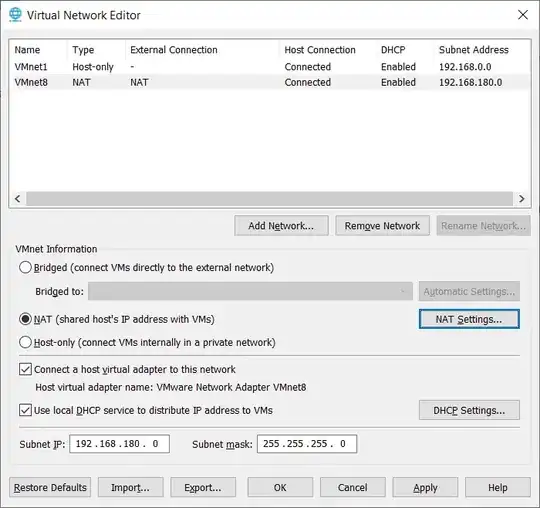This screenshot has width=540, height=508.
Task: Select the Bridged radio button
Action: [x=25, y=268]
